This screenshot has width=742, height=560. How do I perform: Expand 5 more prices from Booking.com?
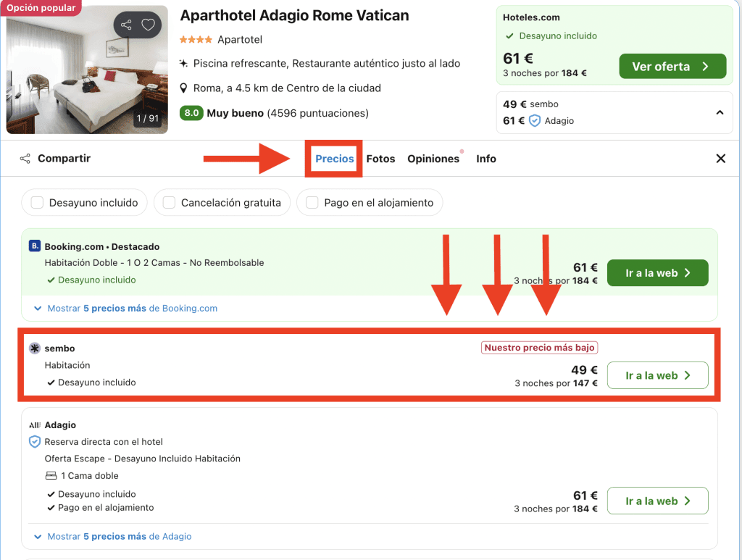126,308
